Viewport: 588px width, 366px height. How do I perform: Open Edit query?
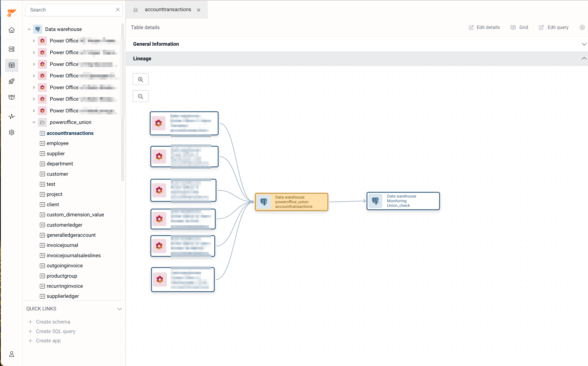click(x=554, y=27)
